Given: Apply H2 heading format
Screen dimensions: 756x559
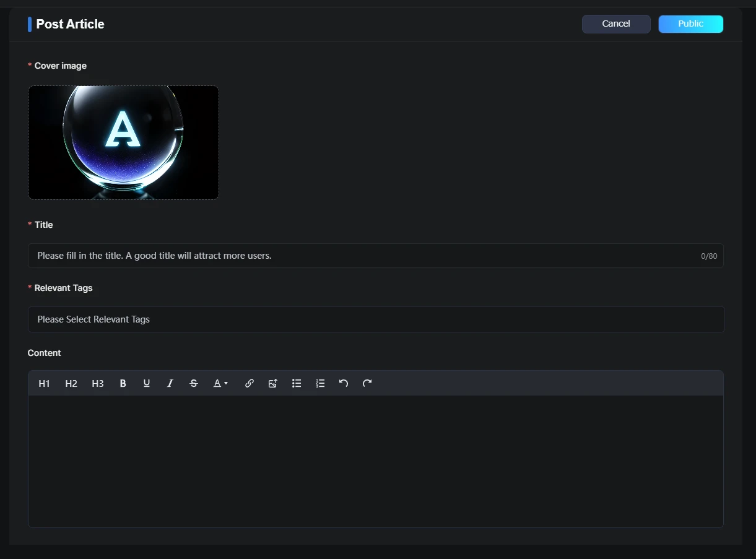Looking at the screenshot, I should pyautogui.click(x=71, y=384).
